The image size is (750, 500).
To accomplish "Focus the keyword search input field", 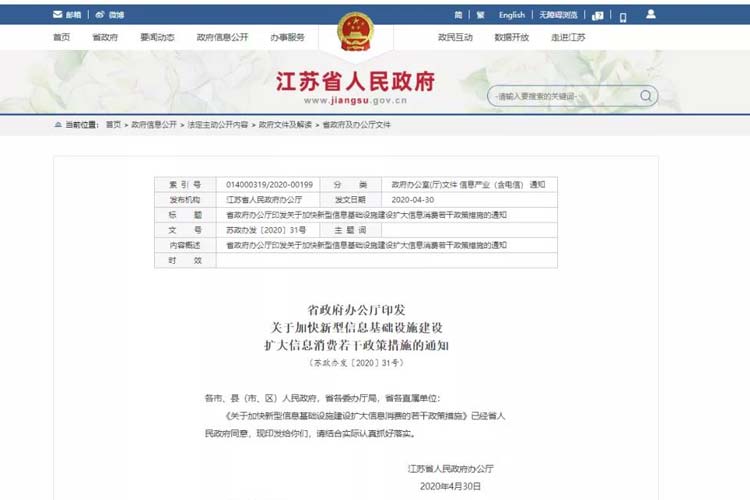I will pos(563,96).
